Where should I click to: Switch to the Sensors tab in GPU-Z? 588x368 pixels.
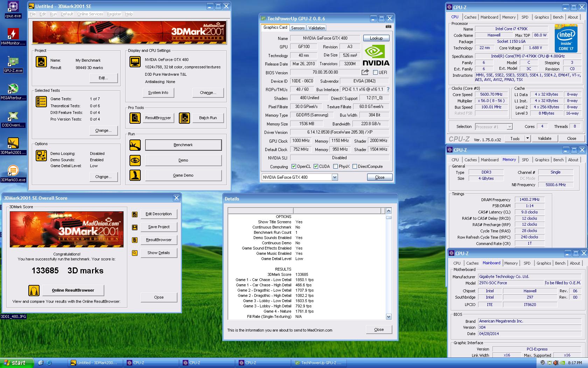click(298, 28)
